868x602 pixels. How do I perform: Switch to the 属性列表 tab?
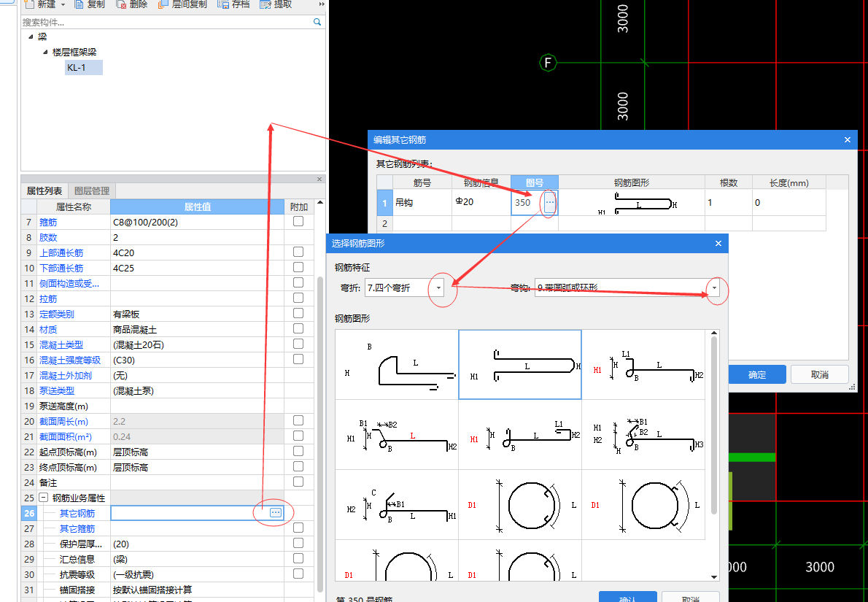[x=44, y=190]
